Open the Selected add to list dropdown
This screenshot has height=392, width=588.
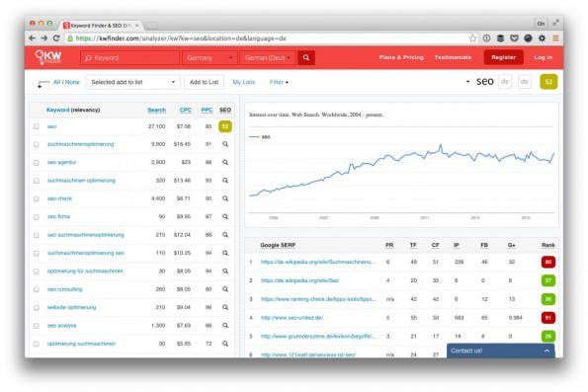[132, 82]
